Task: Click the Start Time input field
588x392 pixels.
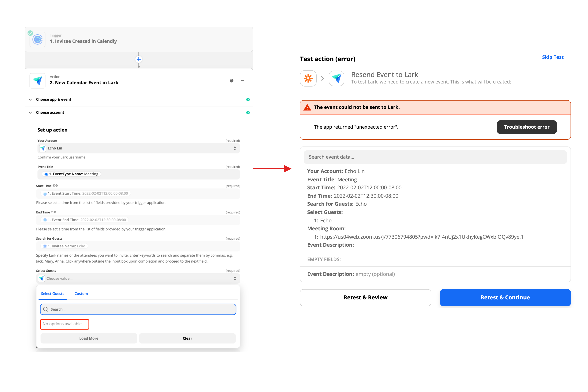Action: [138, 194]
